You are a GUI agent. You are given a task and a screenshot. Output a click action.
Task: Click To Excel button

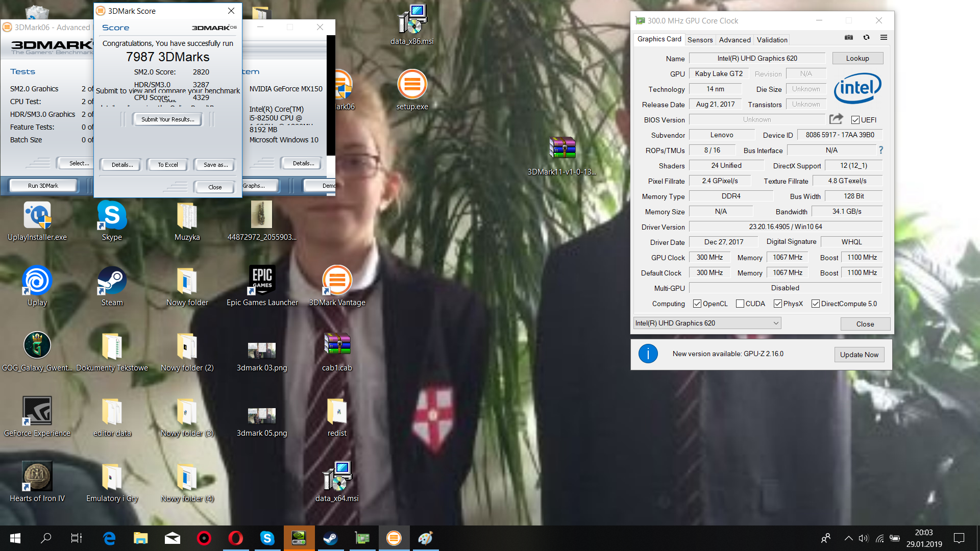click(168, 165)
